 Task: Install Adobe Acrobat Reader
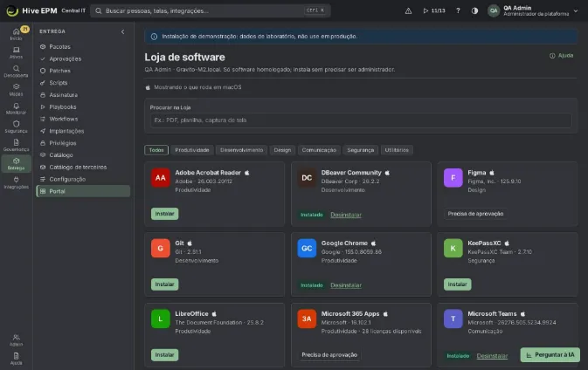pos(164,214)
